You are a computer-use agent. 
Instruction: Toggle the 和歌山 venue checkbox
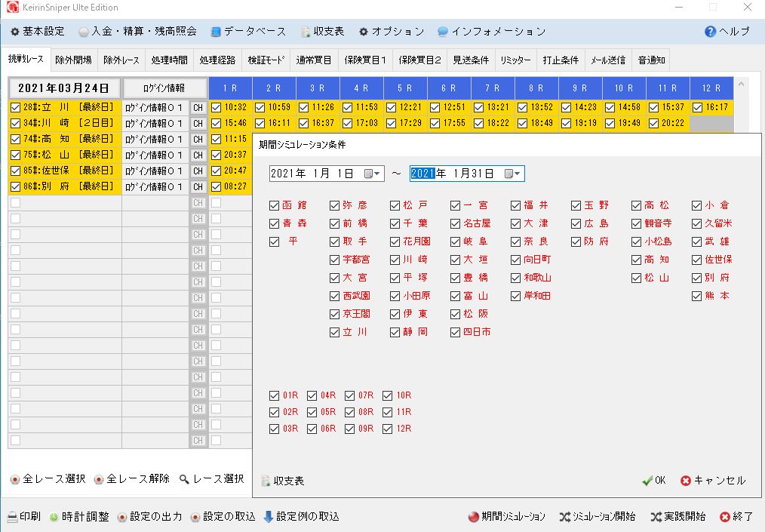point(516,278)
